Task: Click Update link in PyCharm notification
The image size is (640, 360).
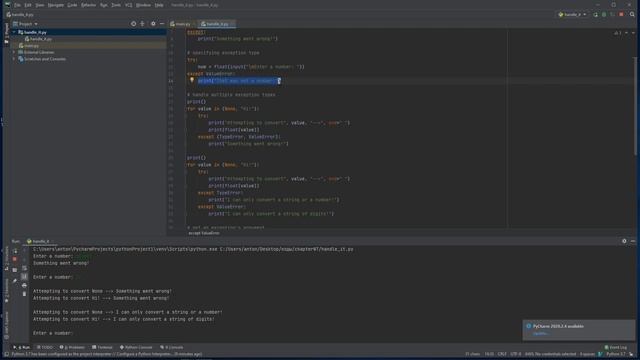Action: coord(540,334)
